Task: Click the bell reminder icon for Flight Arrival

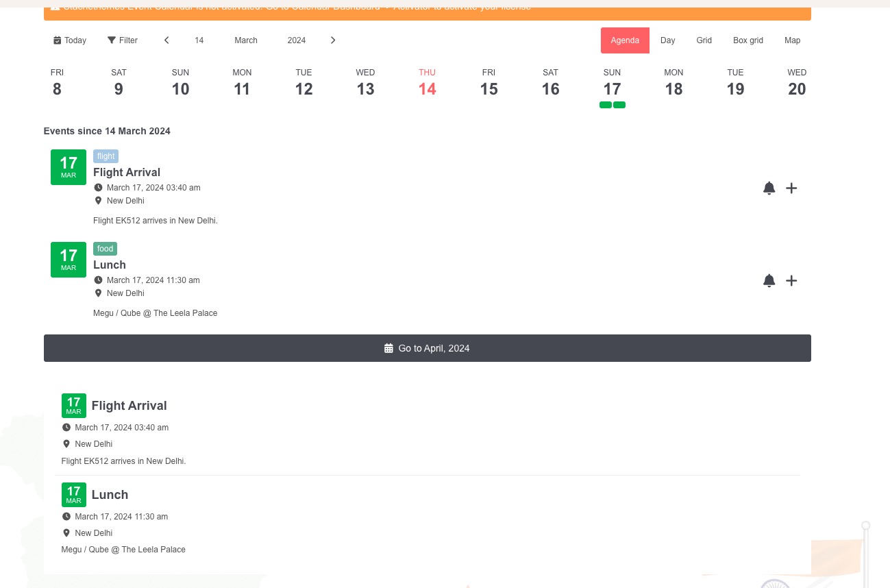Action: pos(769,188)
